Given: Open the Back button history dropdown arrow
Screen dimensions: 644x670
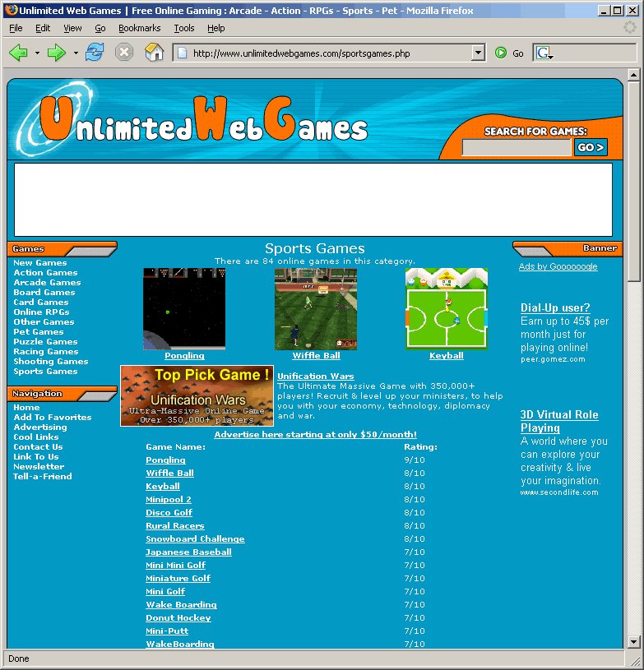Looking at the screenshot, I should 37,53.
